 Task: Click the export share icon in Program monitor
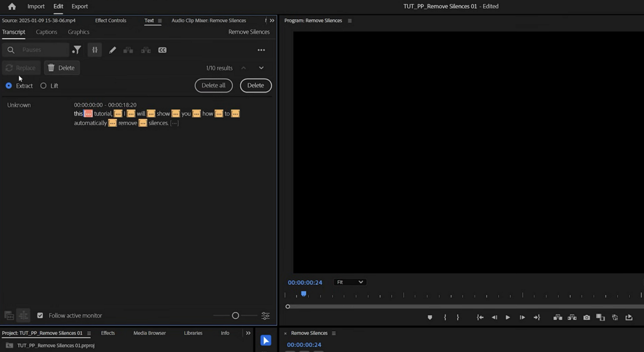click(x=629, y=317)
